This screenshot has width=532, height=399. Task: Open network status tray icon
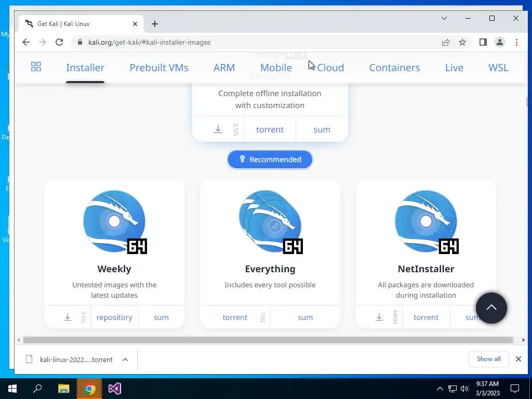[x=453, y=389]
